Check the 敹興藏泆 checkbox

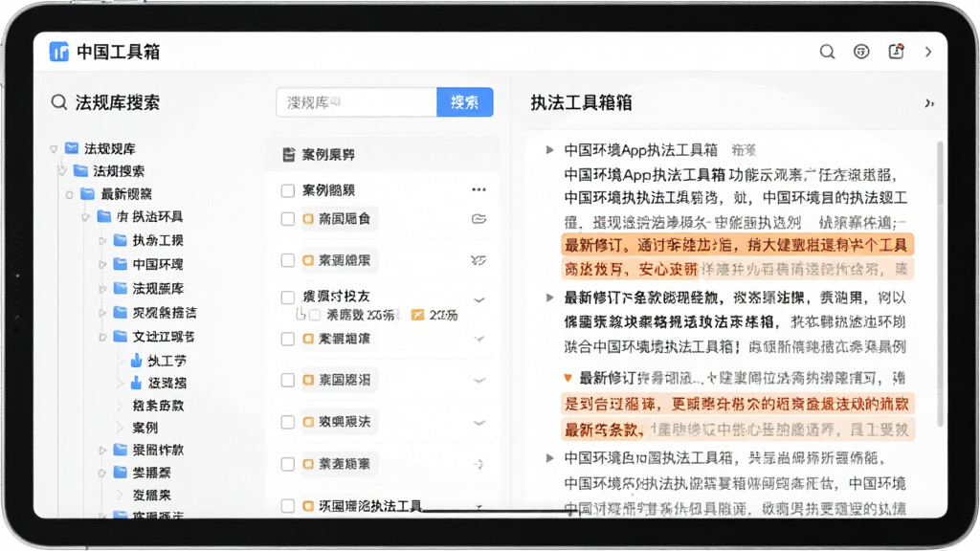point(287,422)
